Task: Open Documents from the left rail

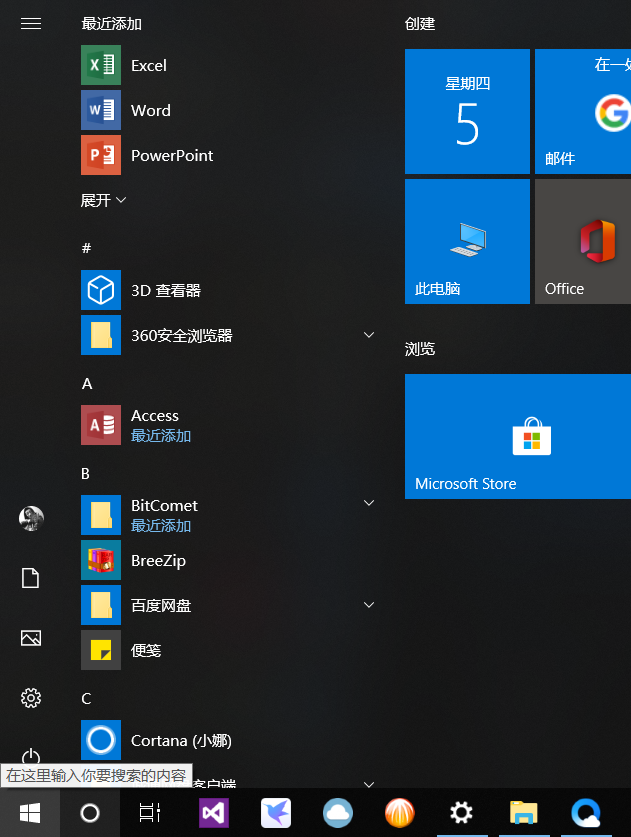Action: click(30, 578)
